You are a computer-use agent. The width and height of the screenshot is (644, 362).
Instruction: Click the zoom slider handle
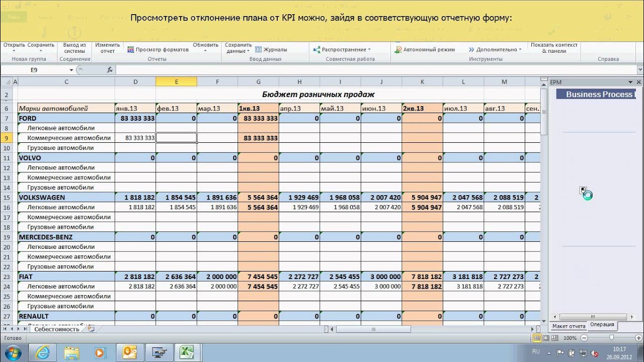tap(611, 338)
